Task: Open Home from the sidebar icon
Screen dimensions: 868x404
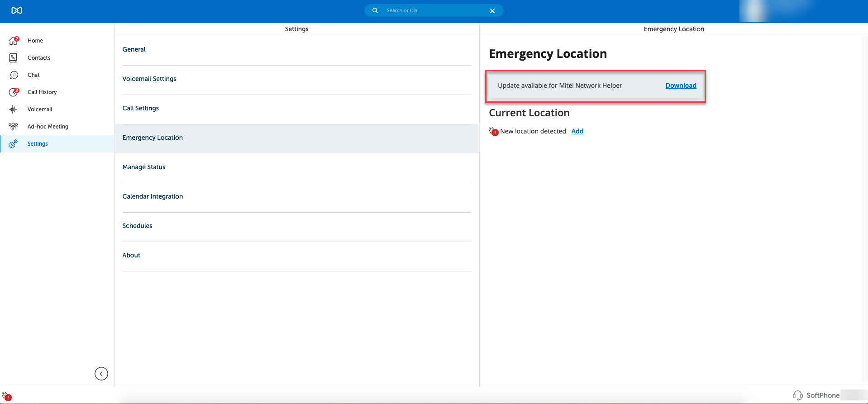Action: click(14, 41)
